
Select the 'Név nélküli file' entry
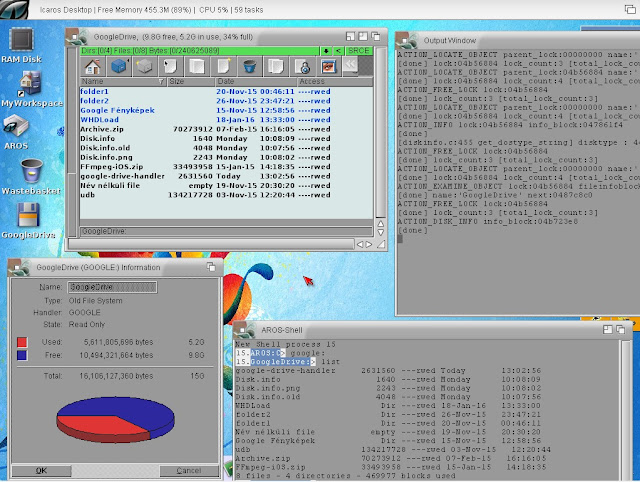(x=226, y=185)
